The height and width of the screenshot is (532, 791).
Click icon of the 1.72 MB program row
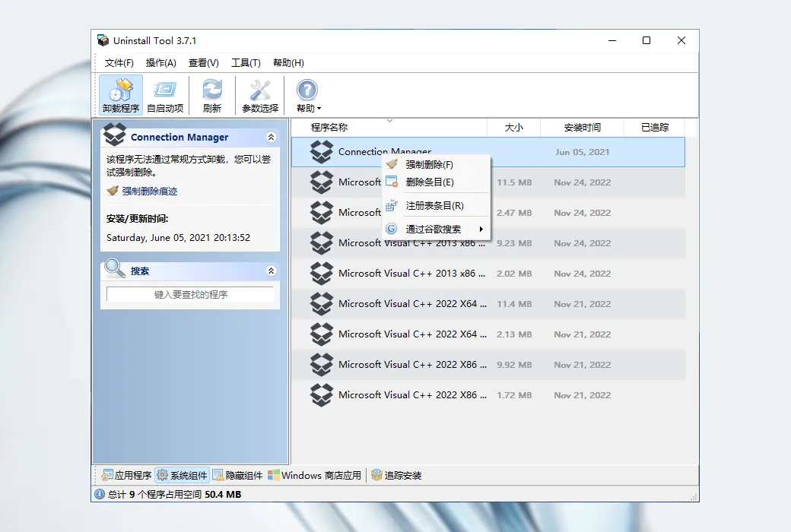point(321,395)
